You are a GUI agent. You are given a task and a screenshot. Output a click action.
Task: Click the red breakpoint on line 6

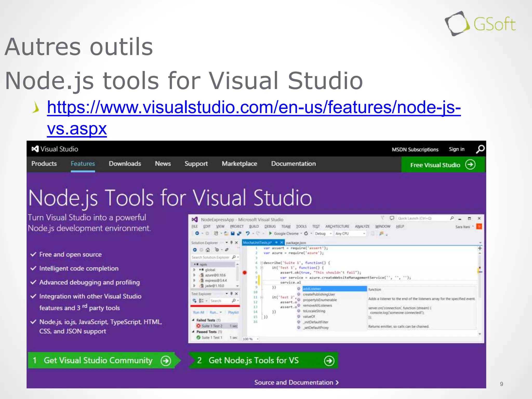[x=245, y=272]
